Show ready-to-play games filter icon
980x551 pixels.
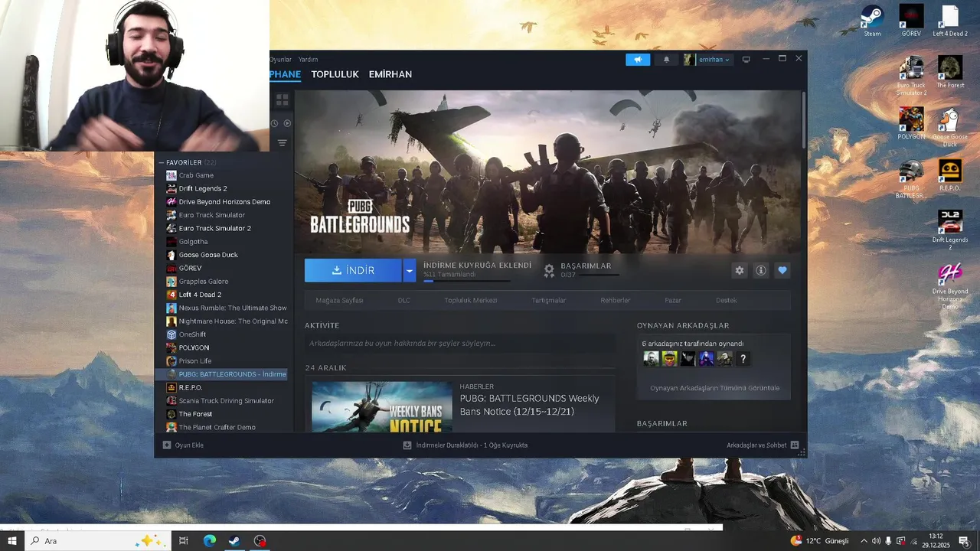coord(287,123)
